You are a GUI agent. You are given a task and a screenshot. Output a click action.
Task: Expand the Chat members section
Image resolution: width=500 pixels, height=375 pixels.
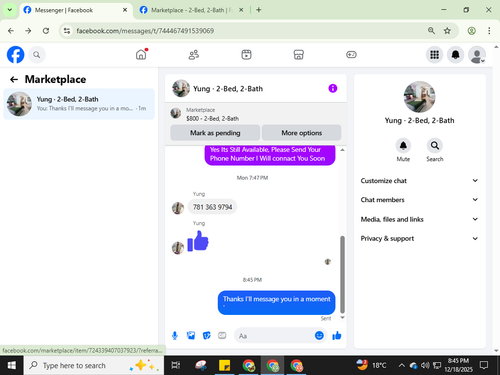[419, 200]
